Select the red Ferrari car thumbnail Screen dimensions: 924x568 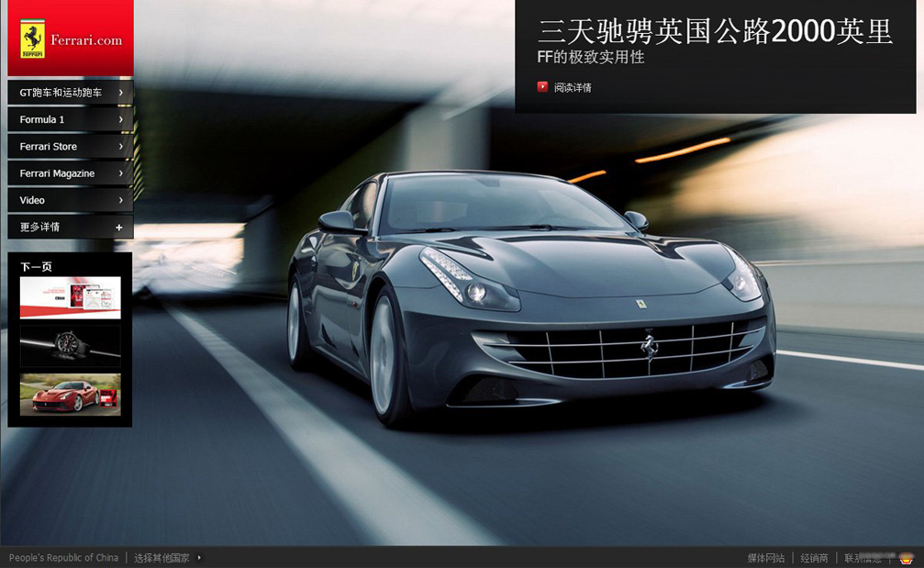point(71,395)
